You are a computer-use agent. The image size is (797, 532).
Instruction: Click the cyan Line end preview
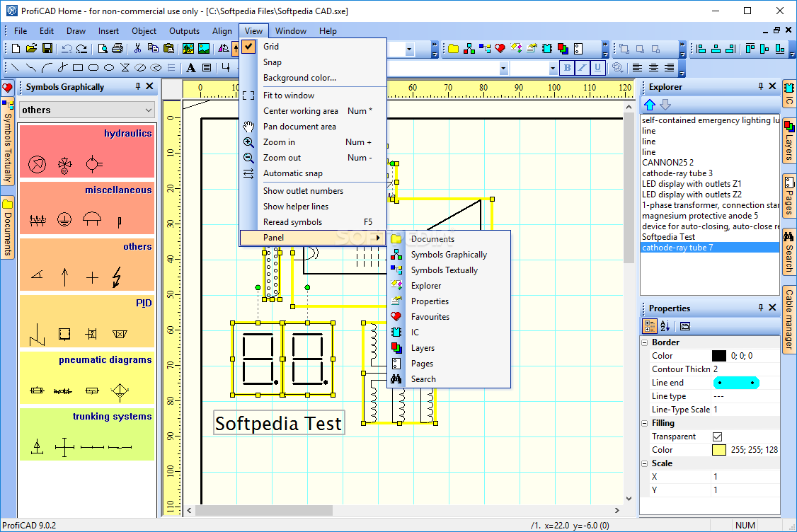click(x=736, y=383)
